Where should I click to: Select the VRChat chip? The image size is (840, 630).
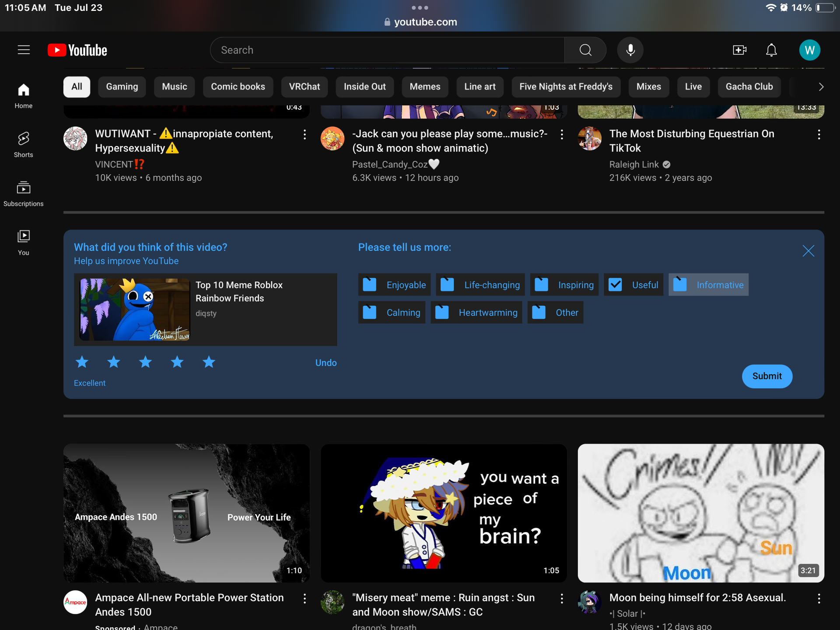(x=304, y=87)
